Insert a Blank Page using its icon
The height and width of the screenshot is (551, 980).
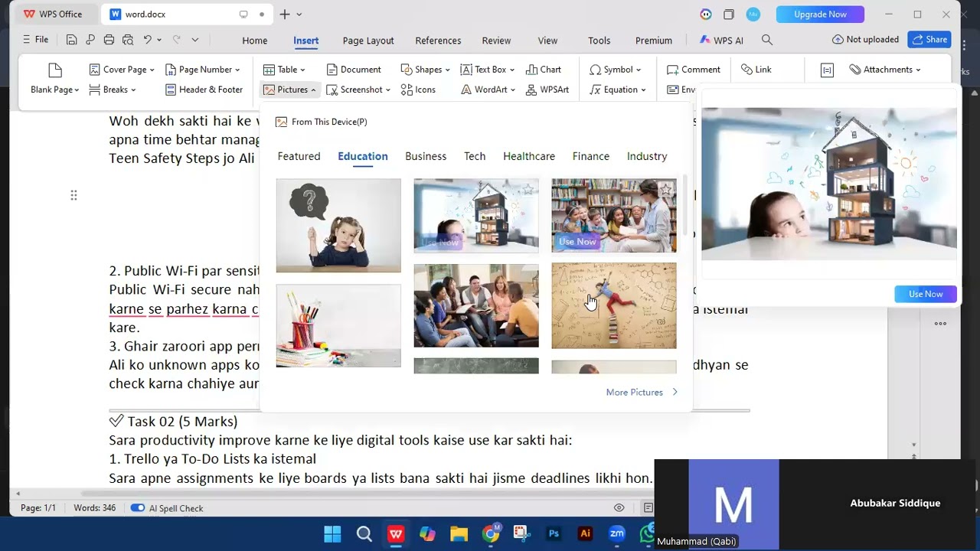pyautogui.click(x=54, y=71)
